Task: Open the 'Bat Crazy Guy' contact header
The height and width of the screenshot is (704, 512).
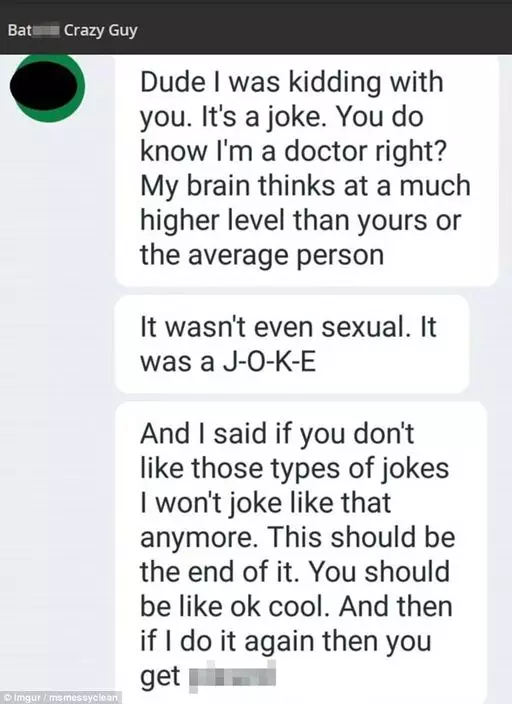Action: [x=72, y=31]
